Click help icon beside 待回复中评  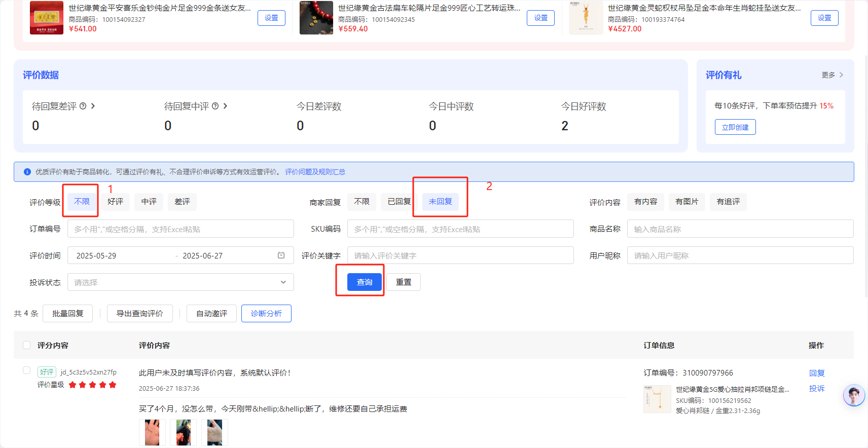point(215,106)
